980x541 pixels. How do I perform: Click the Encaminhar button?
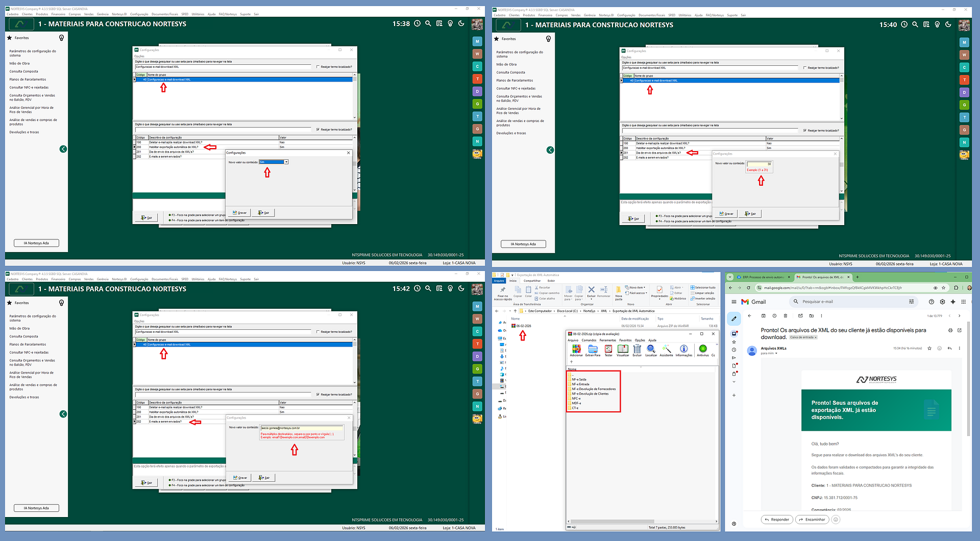(x=812, y=520)
